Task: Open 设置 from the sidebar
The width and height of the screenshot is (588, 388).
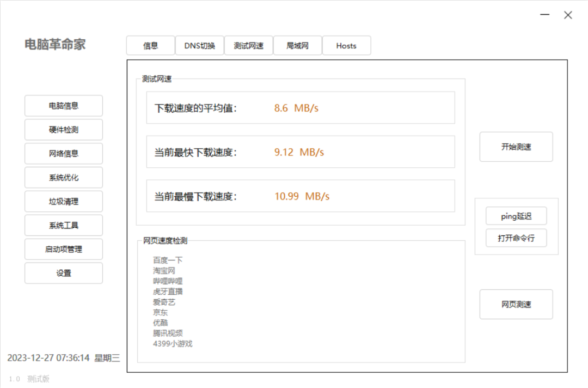Action: click(x=64, y=274)
